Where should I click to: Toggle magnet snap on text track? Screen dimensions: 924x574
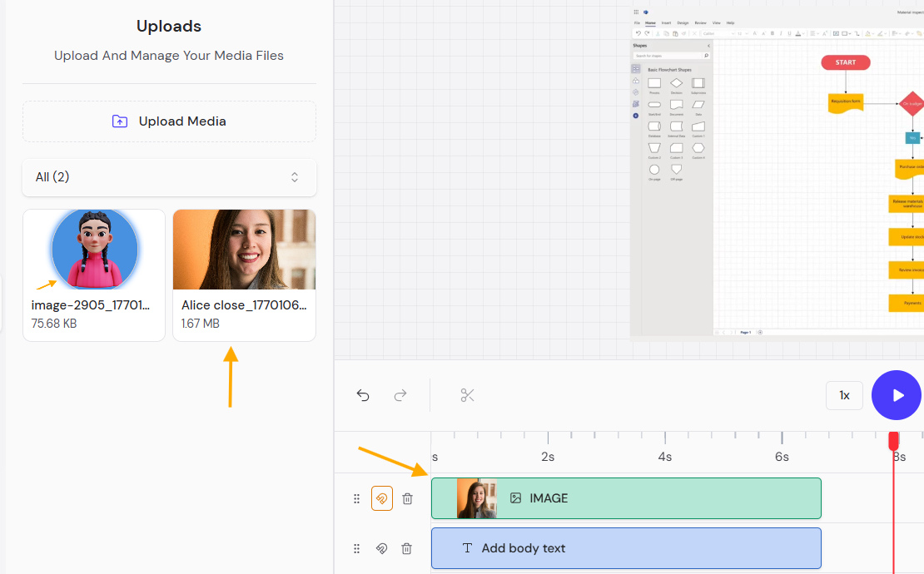tap(381, 548)
